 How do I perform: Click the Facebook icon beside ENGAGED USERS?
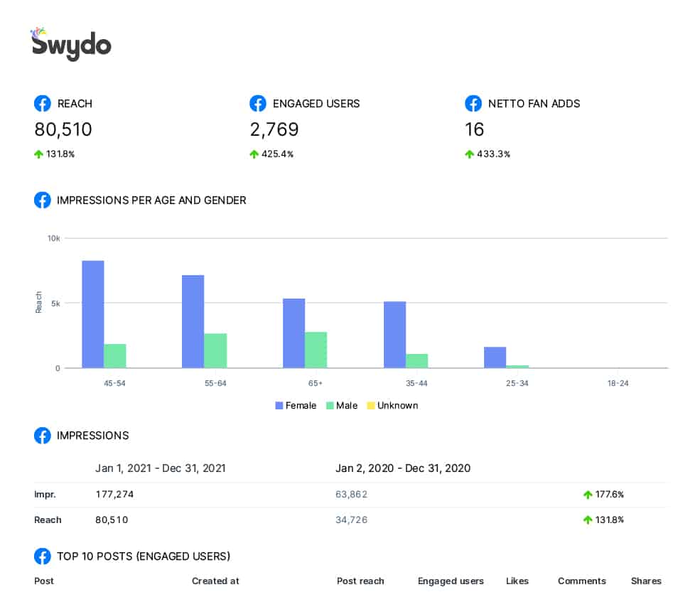(257, 104)
